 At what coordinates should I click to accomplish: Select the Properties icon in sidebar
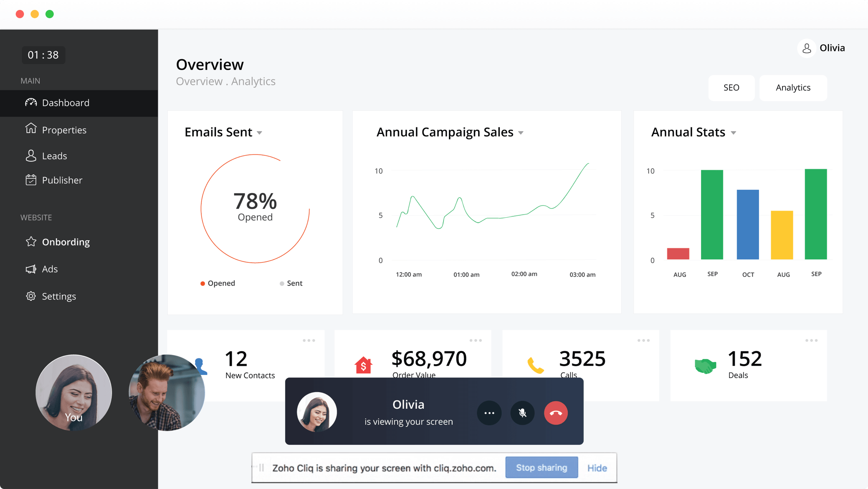coord(31,129)
